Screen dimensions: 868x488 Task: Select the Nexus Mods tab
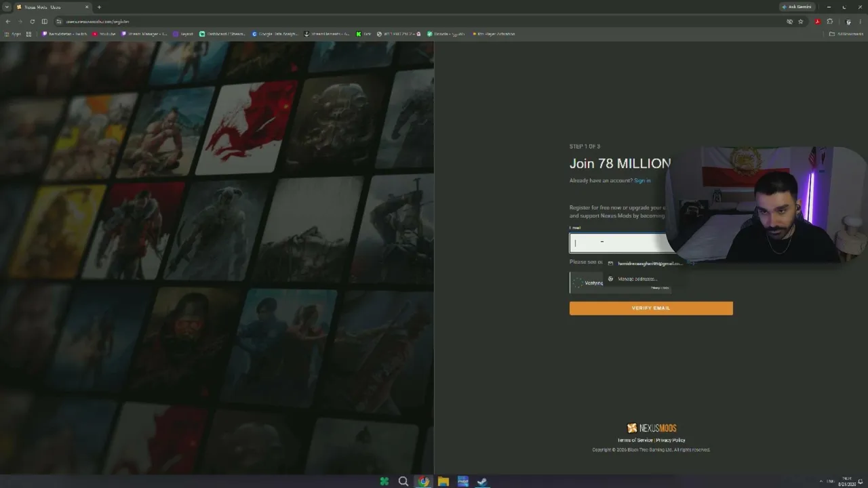53,7
